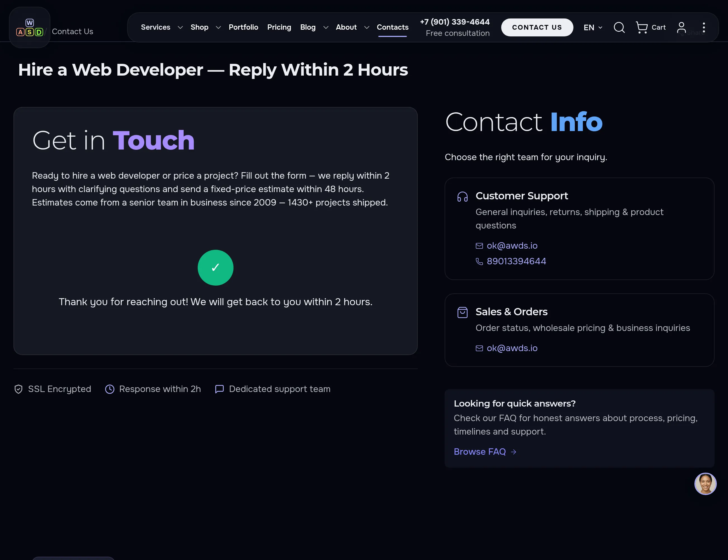Open the user account profile icon
The height and width of the screenshot is (560, 728).
pos(681,27)
